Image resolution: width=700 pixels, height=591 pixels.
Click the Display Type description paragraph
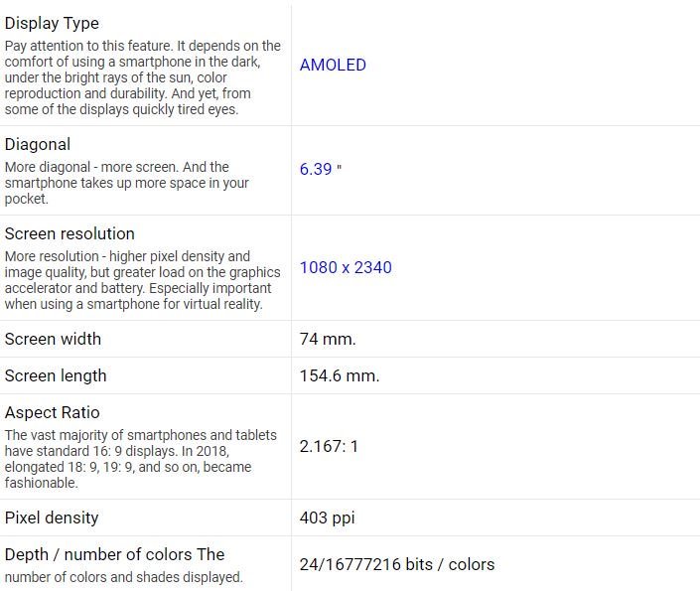(142, 77)
